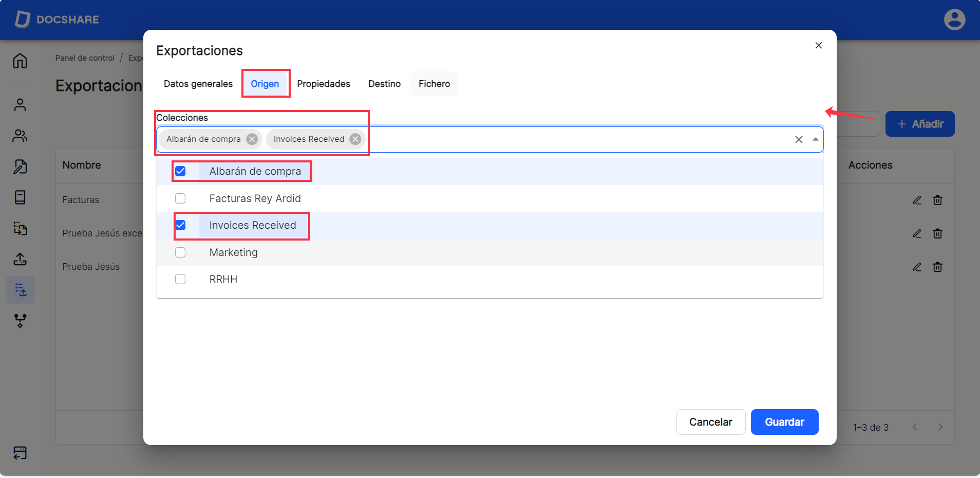
Task: Open the single user sidebar icon
Action: click(20, 105)
